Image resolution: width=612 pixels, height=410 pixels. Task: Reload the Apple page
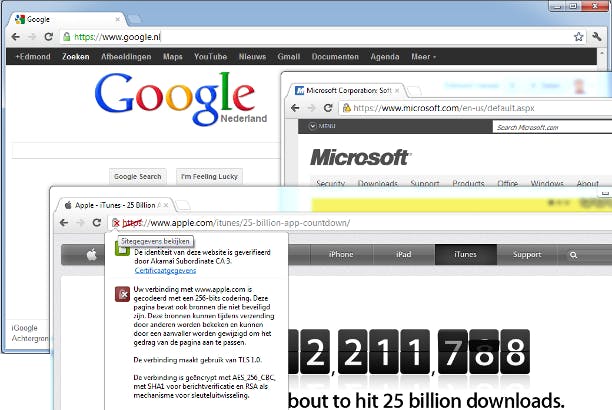97,223
